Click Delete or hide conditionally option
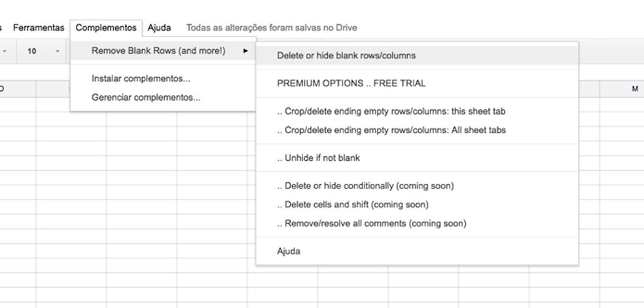 coord(365,186)
